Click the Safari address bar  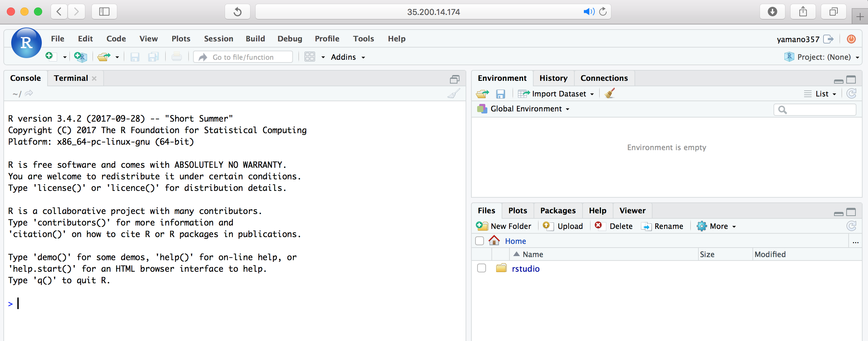click(433, 12)
